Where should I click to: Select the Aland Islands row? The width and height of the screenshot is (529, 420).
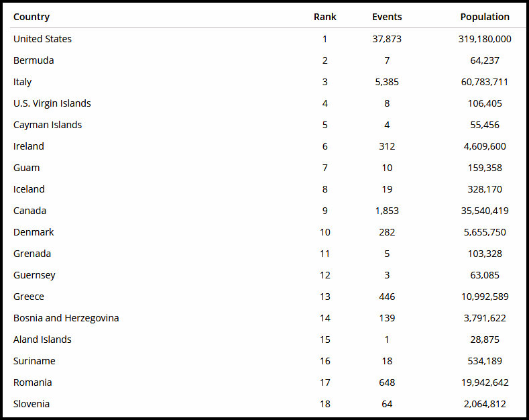point(42,339)
